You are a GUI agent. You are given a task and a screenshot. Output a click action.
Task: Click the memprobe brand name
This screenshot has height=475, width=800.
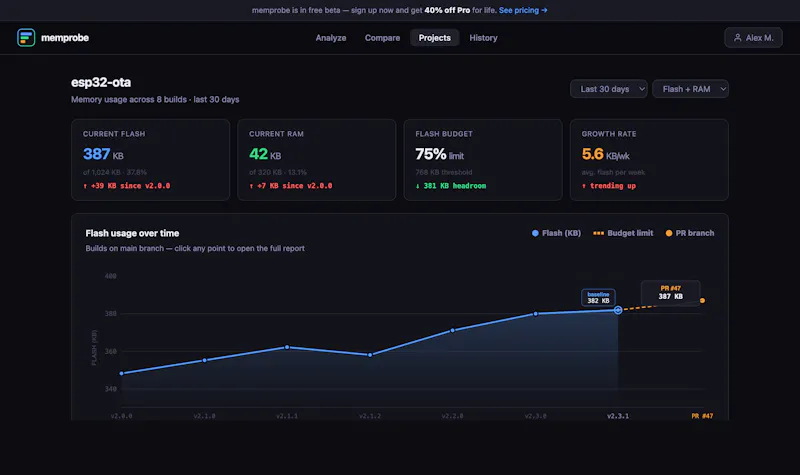pos(65,38)
